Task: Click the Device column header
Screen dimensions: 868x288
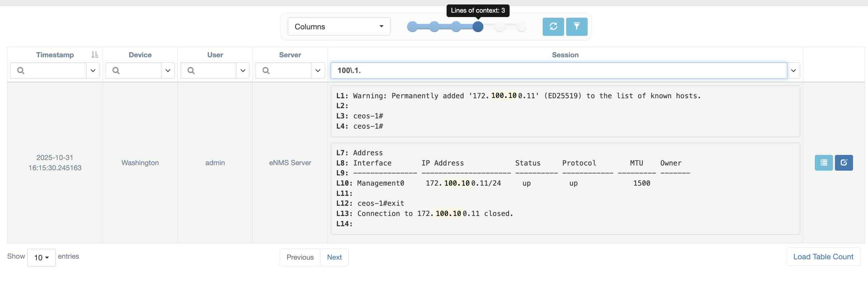Action: pyautogui.click(x=140, y=55)
